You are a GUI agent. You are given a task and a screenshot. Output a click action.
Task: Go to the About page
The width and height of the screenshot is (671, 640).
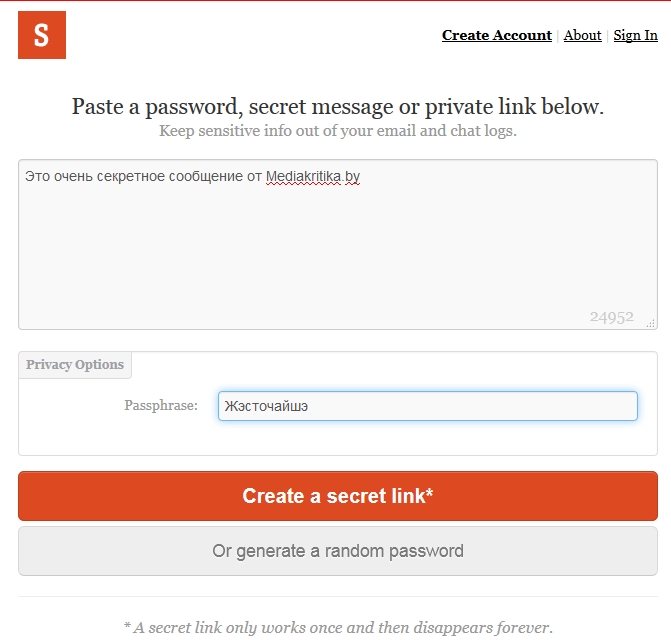coord(582,36)
